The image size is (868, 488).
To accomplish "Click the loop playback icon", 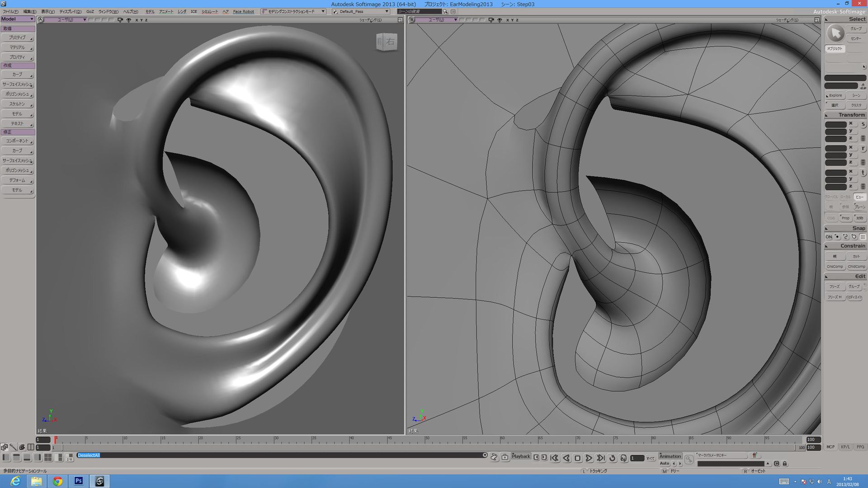I will coord(612,458).
